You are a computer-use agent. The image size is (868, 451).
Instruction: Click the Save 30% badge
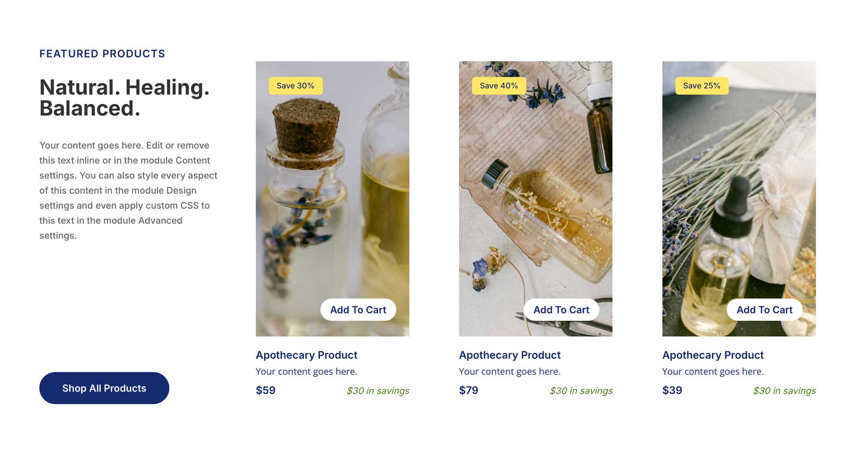[x=295, y=85]
